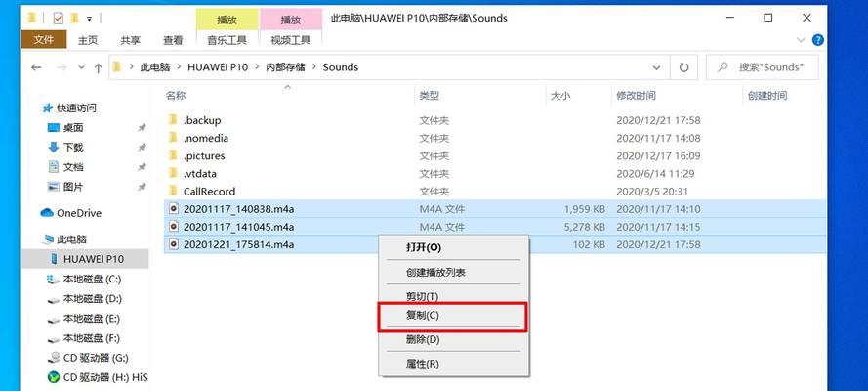
Task: Click the Sounds breadcrumb segment
Action: 341,67
